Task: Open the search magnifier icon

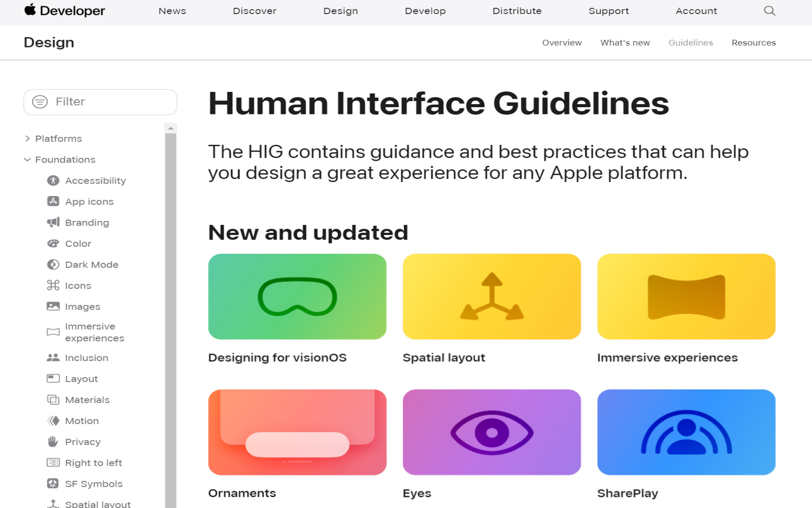Action: pos(769,11)
